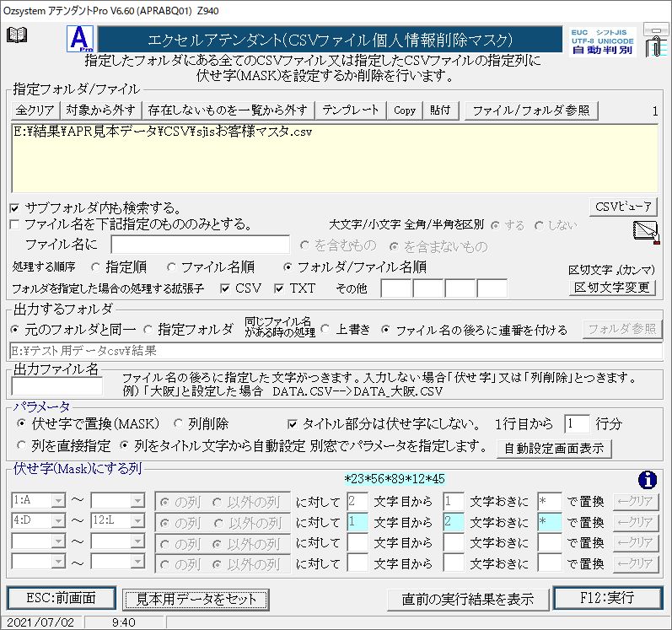Image resolution: width=672 pixels, height=630 pixels.
Task: Click 対象から外す button
Action: (x=100, y=110)
